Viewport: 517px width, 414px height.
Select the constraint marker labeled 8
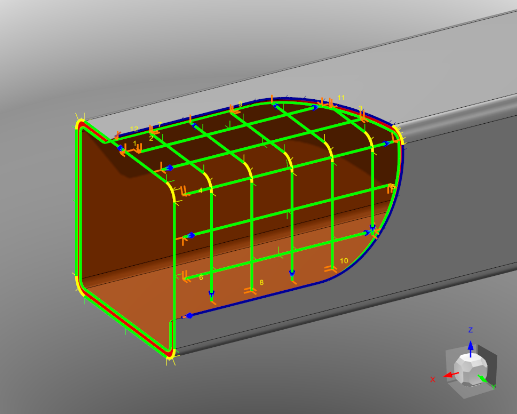click(250, 291)
